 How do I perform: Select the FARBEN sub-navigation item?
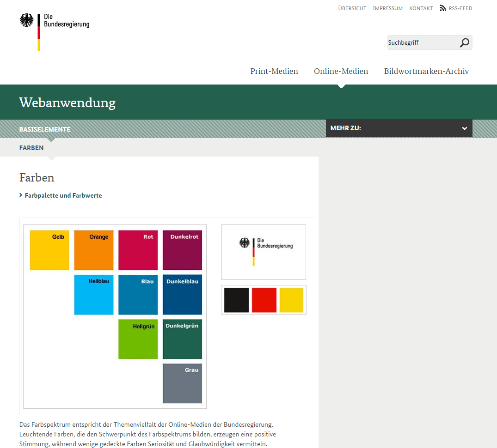pyautogui.click(x=31, y=148)
